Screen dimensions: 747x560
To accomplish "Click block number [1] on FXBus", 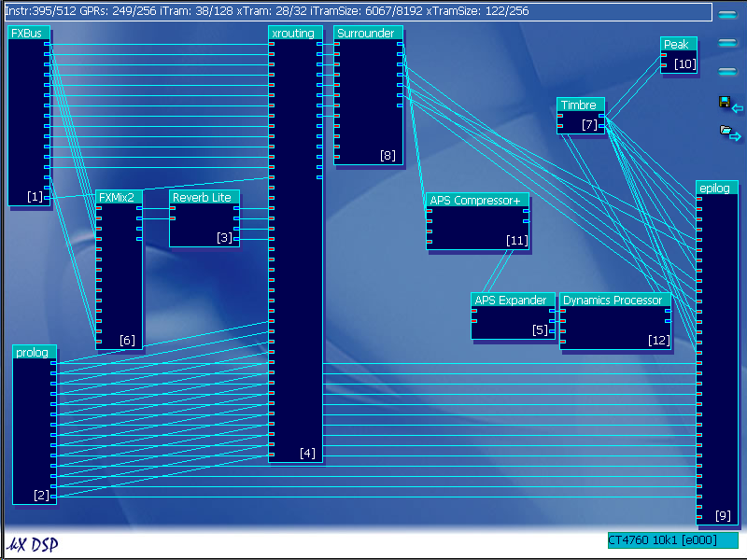I will 35,196.
